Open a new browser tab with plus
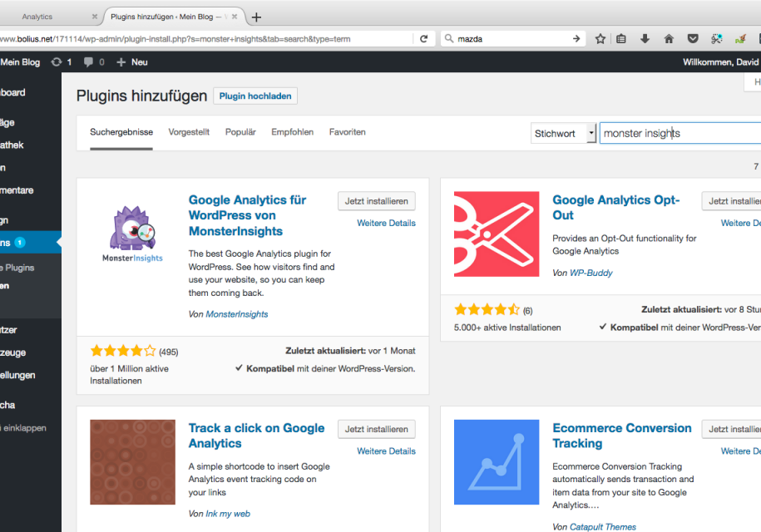The width and height of the screenshot is (761, 532). [x=256, y=17]
